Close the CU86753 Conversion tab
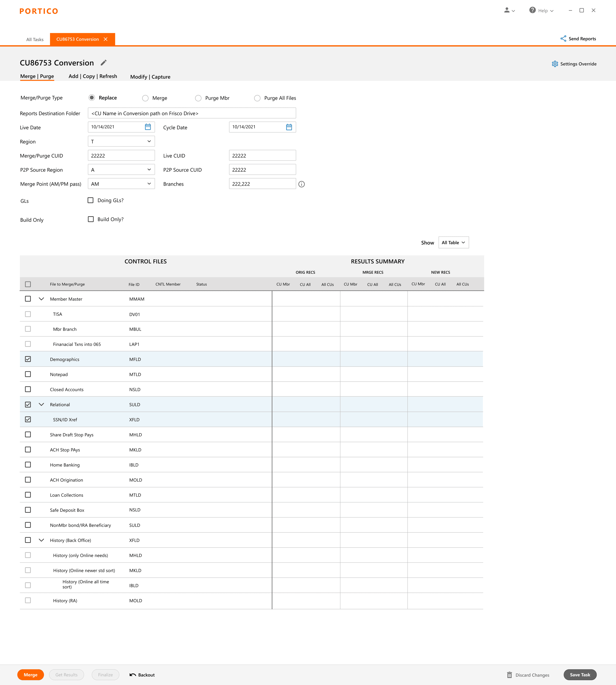Screen dimensions: 616x685 click(x=106, y=39)
